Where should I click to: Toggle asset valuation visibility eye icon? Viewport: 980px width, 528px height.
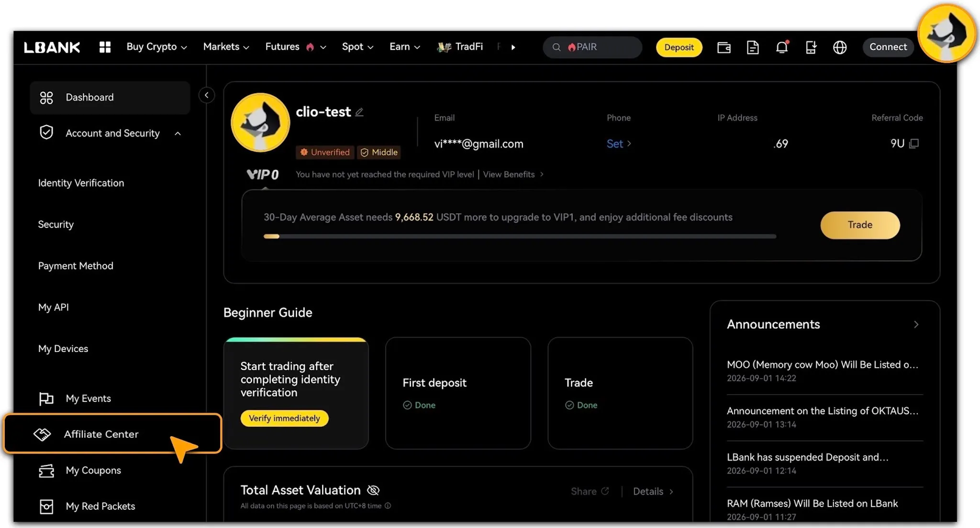(x=373, y=490)
